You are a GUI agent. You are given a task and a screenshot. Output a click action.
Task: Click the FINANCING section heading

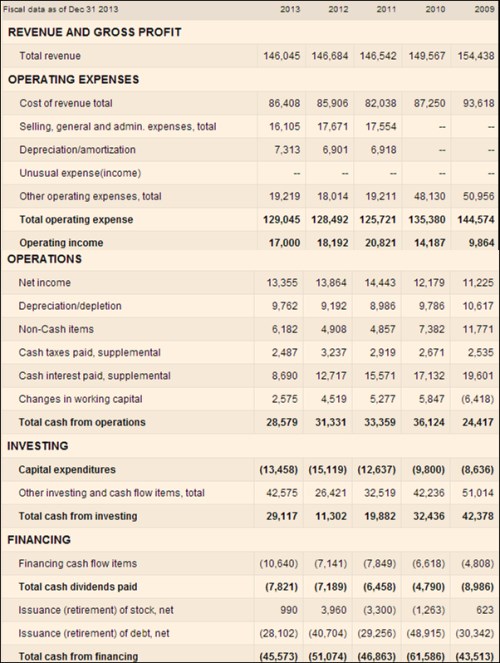pos(39,540)
